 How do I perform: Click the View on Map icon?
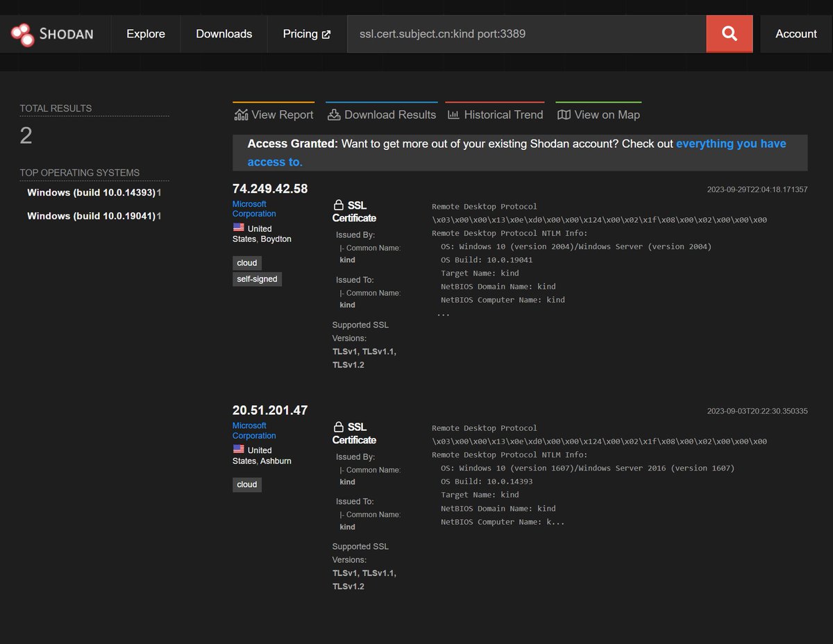click(x=564, y=115)
